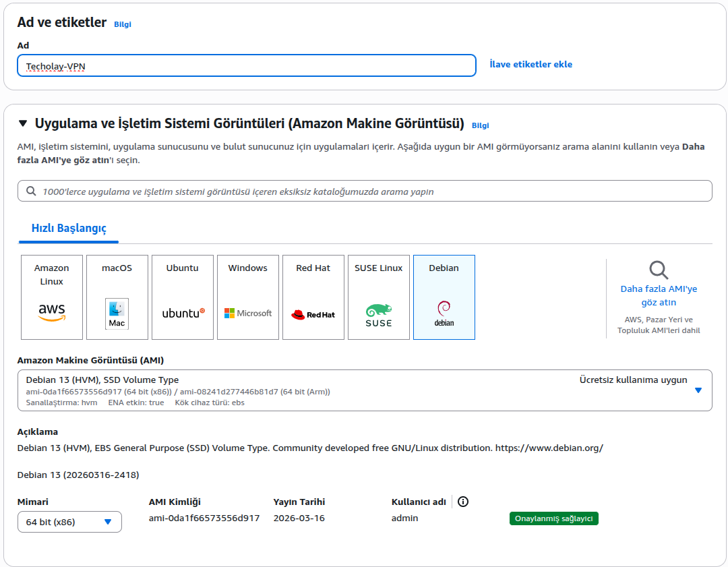728x567 pixels.
Task: Click the Sanallaştırma: hvm text
Action: pos(62,402)
